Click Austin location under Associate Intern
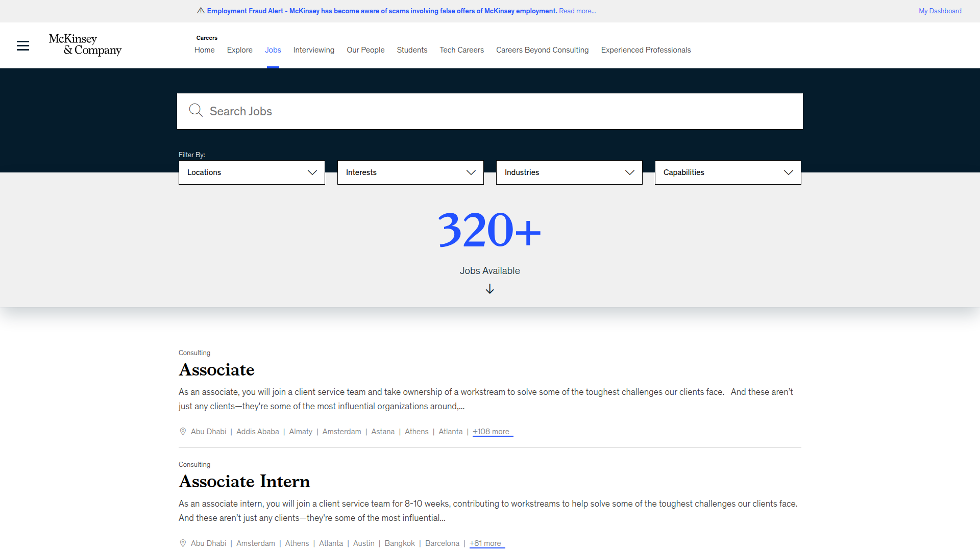The image size is (980, 551). [x=363, y=543]
